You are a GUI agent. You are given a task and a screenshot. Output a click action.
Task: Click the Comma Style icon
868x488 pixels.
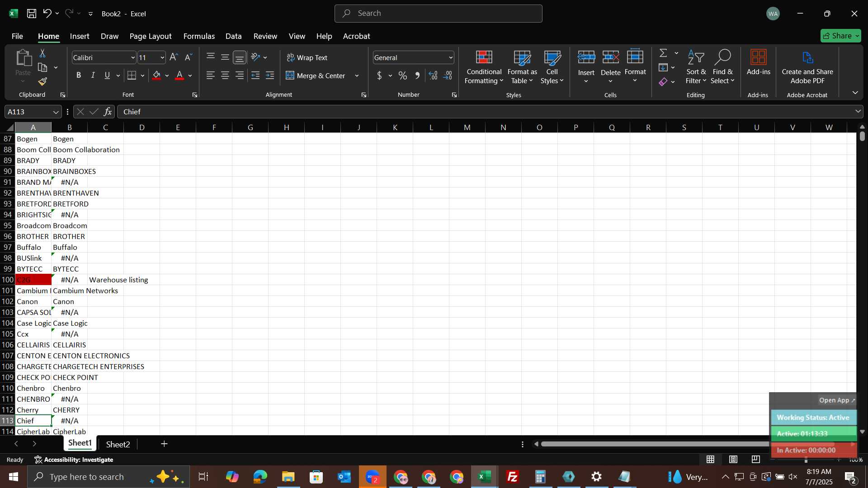coord(417,75)
